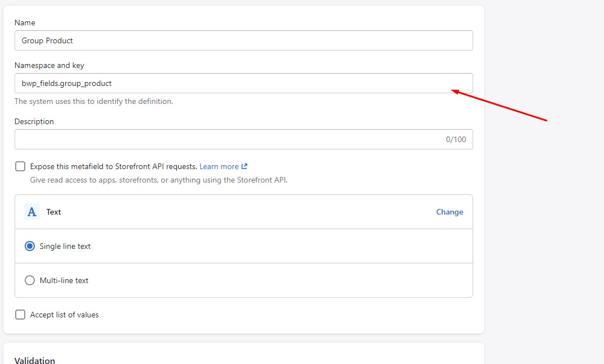Viewport: 604px width, 364px height.
Task: Click the 'Give read access to apps' help text
Action: click(158, 180)
